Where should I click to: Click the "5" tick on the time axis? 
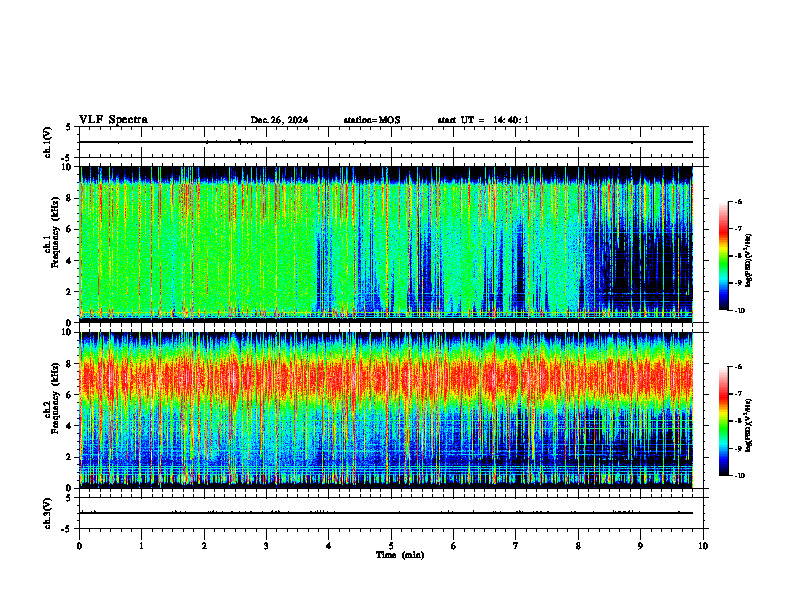click(391, 546)
